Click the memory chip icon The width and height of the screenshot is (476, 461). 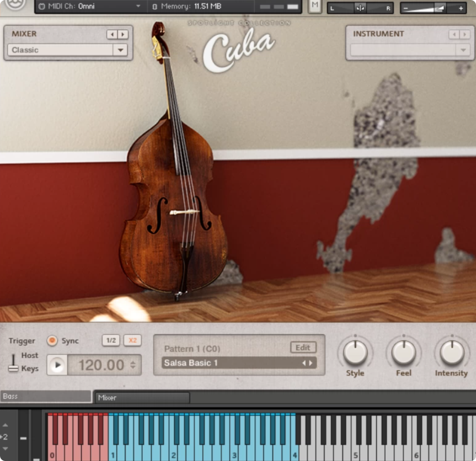[154, 6]
